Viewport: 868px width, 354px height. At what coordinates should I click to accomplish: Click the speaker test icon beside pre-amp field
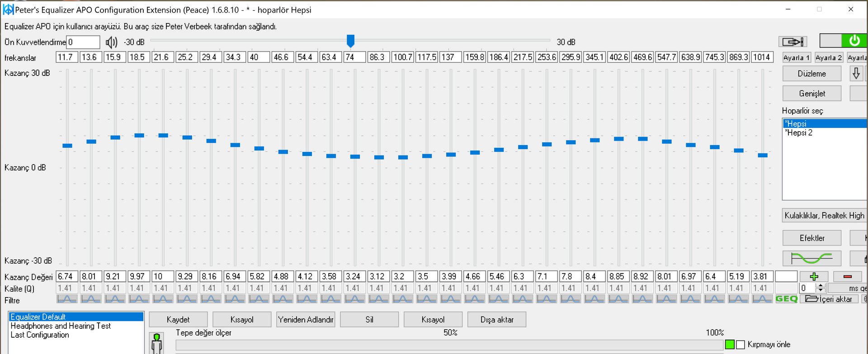pos(111,42)
